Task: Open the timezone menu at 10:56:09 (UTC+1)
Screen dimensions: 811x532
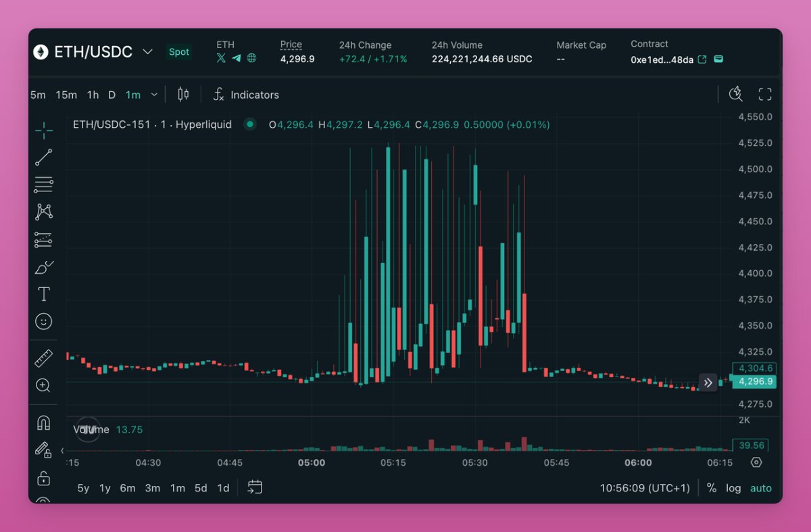Action: tap(645, 488)
